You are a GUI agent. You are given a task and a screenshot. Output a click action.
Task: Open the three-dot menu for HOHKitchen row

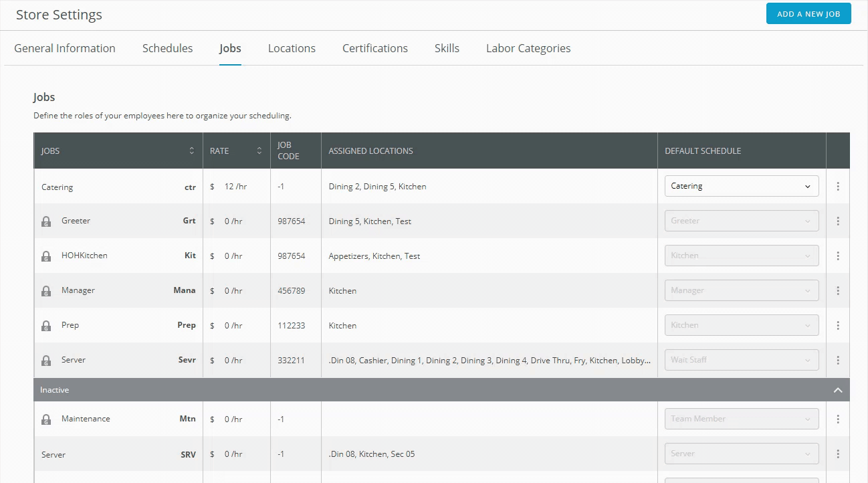coord(838,256)
